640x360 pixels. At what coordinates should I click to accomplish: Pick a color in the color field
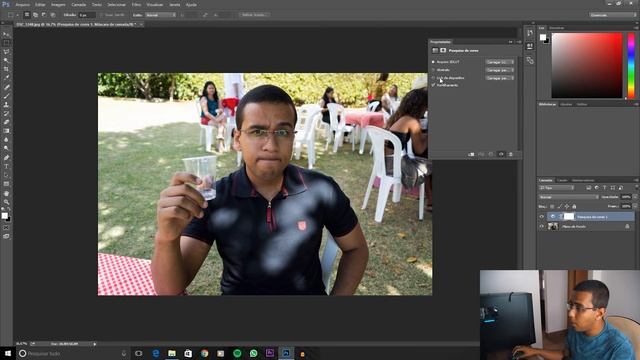(x=587, y=66)
